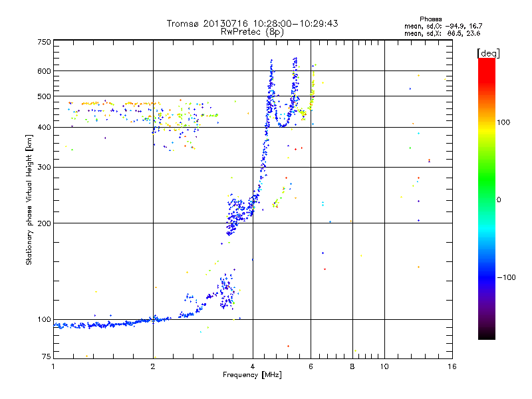Click the y-axis tick label '100'
Image resolution: width=532 pixels, height=399 pixels.
tap(44, 319)
